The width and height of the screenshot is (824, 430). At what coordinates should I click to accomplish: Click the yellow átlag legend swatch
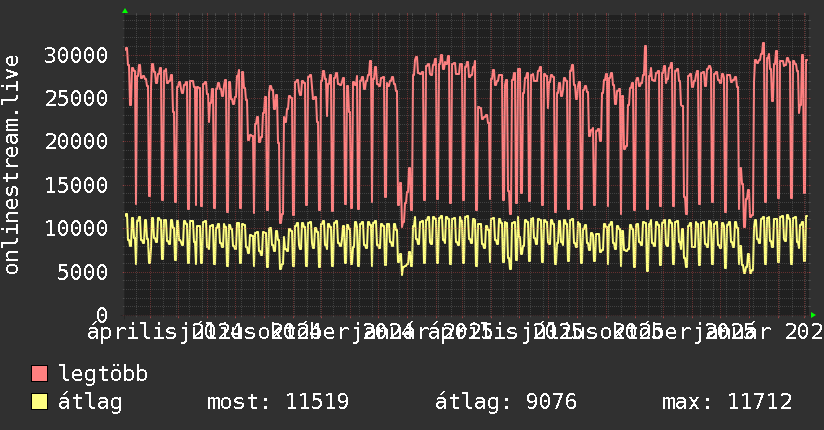point(39,401)
